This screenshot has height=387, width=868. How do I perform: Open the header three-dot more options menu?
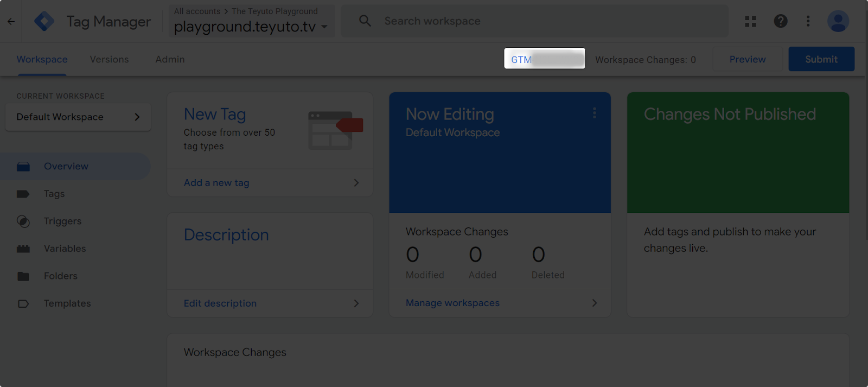pos(808,21)
